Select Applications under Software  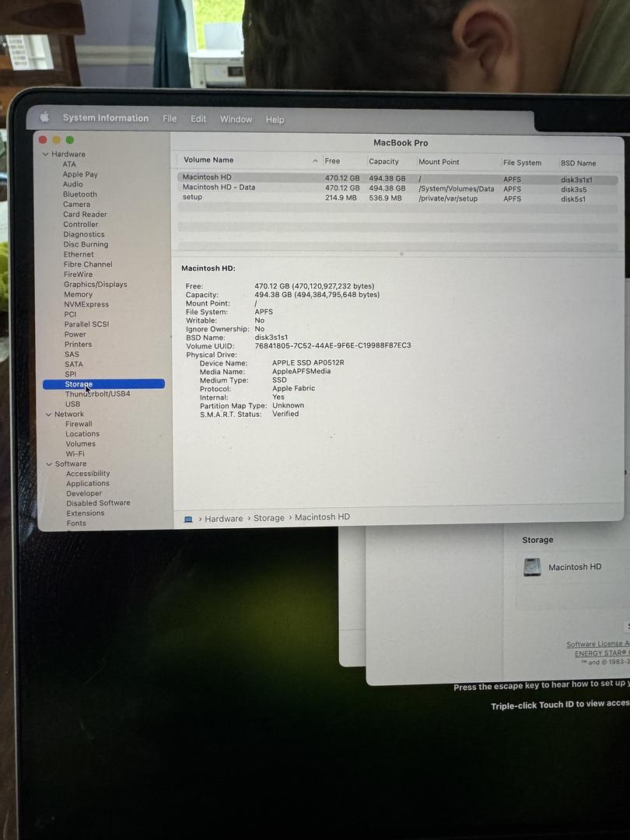(x=88, y=483)
